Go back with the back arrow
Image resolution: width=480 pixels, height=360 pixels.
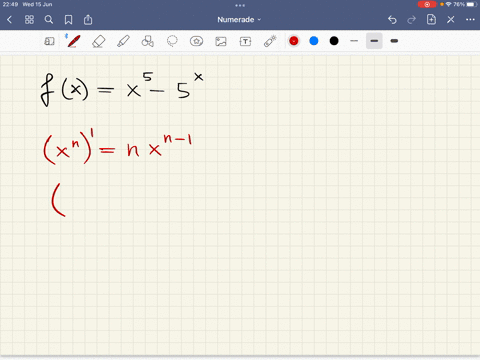(9, 20)
